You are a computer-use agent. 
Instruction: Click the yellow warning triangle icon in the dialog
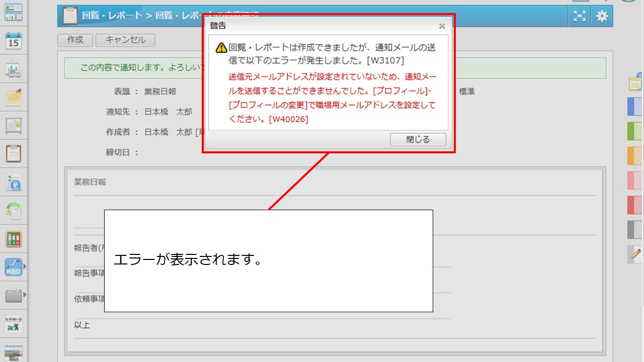tap(221, 48)
